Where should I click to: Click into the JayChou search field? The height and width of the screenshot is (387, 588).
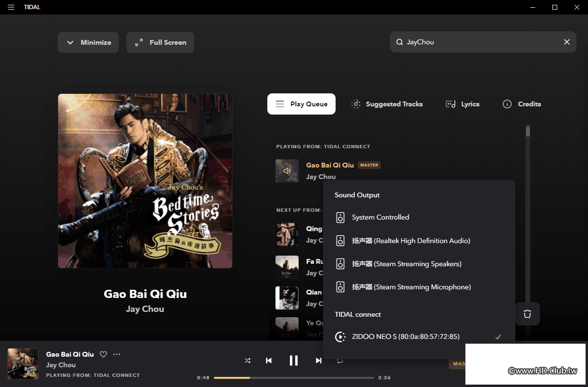[x=483, y=42]
